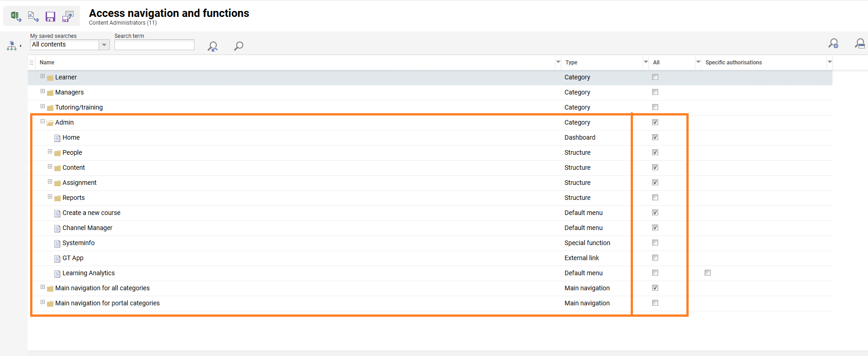Collapse the Admin category
The image size is (868, 356).
pos(42,121)
